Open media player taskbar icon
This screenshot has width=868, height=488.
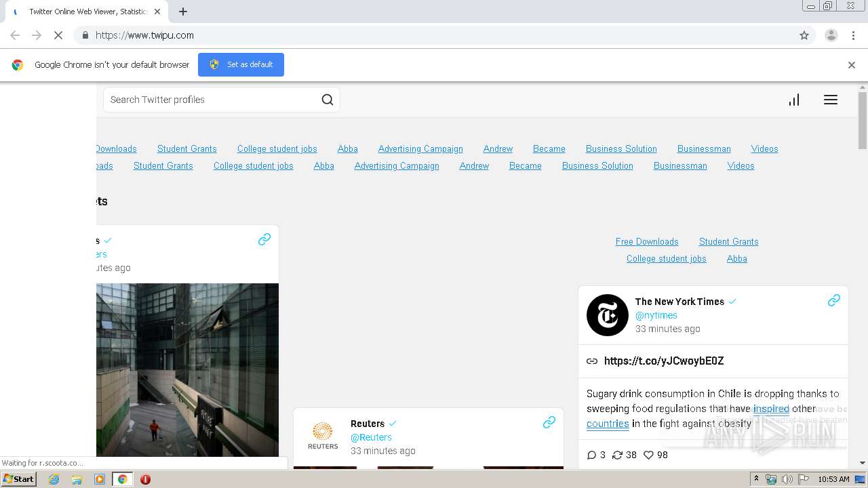pos(100,479)
